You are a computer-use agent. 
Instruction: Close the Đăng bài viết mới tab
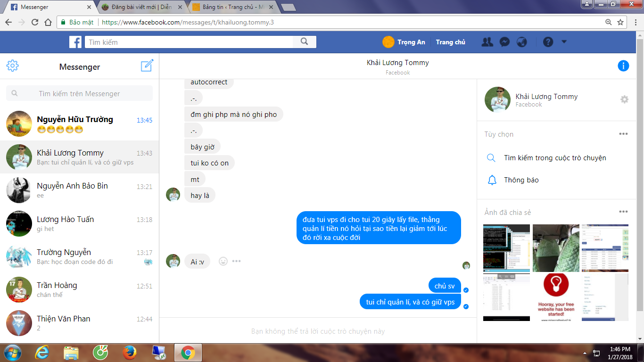pyautogui.click(x=180, y=8)
